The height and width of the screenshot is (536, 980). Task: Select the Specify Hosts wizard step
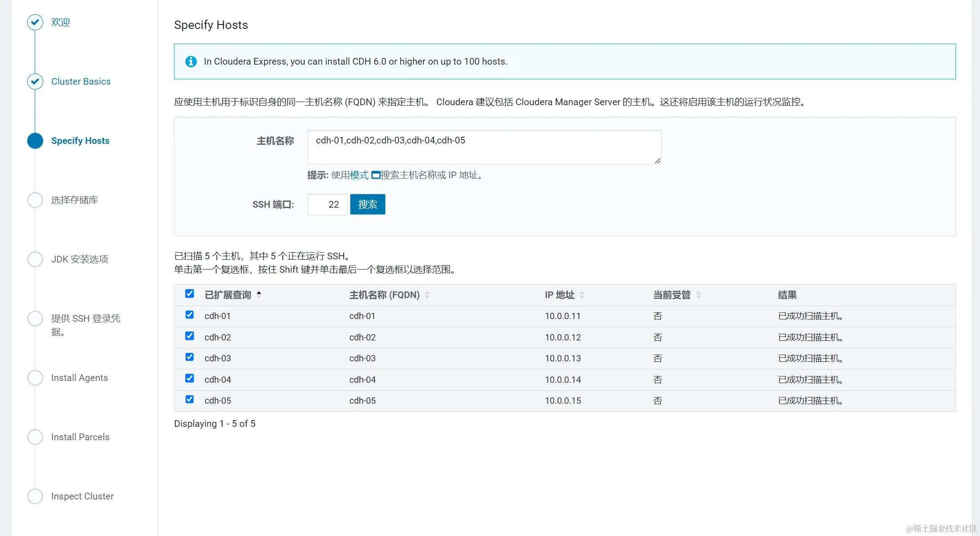tap(80, 141)
